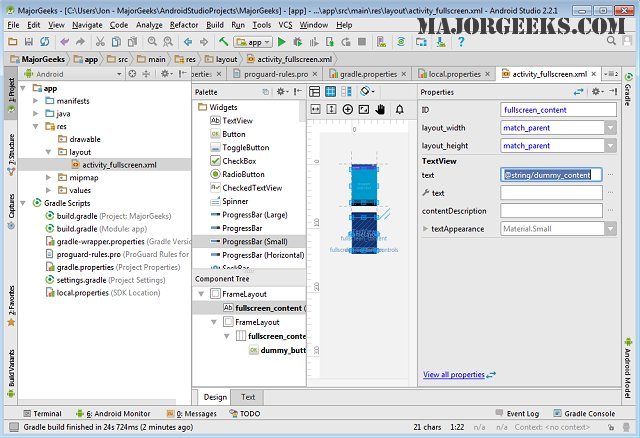This screenshot has height=438, width=640.
Task: Expand the mipmap folder node
Action: tap(49, 178)
